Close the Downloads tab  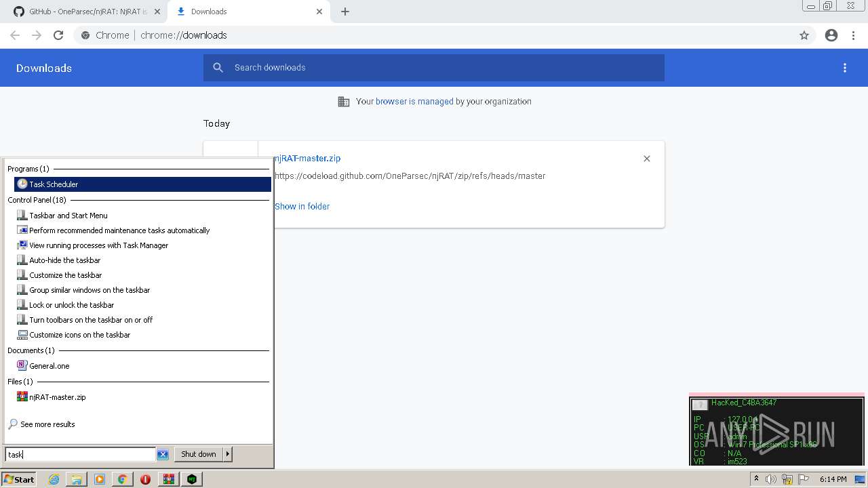pos(319,12)
